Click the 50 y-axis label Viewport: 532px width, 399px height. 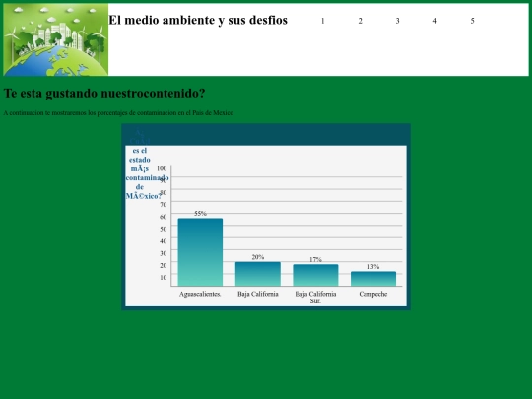point(164,229)
